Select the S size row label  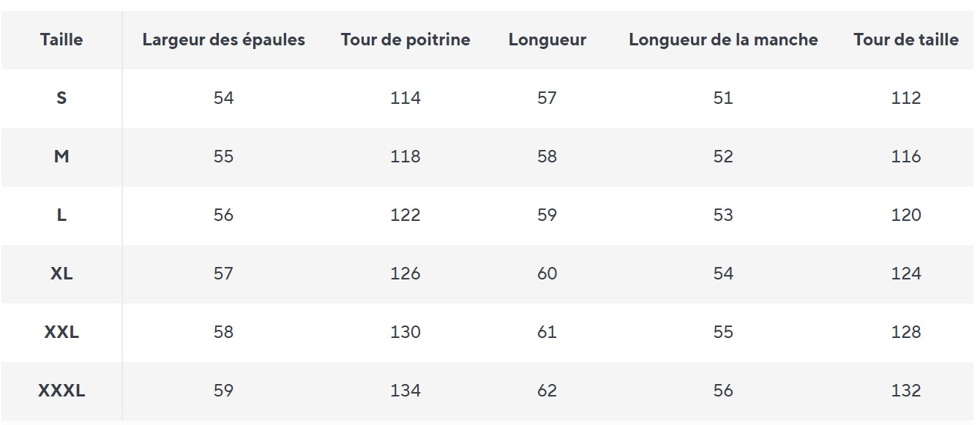pos(61,98)
